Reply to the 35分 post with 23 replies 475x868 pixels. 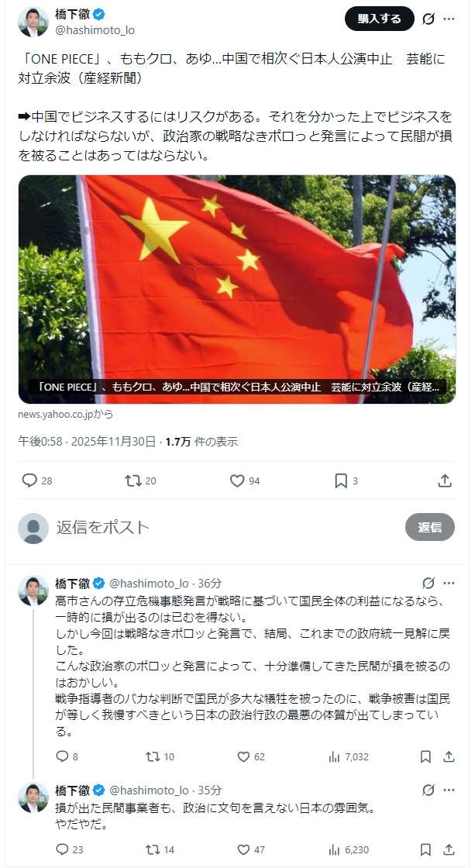click(x=62, y=849)
